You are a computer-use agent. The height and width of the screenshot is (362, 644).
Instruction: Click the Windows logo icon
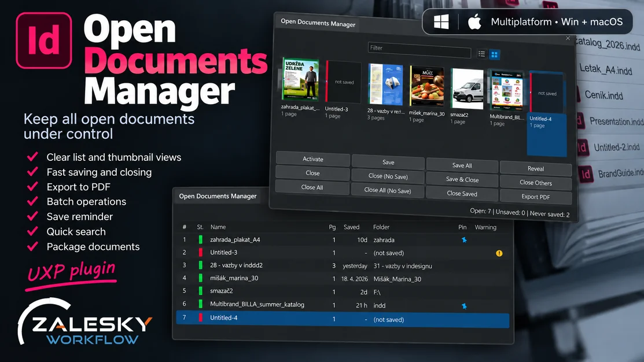click(x=441, y=22)
